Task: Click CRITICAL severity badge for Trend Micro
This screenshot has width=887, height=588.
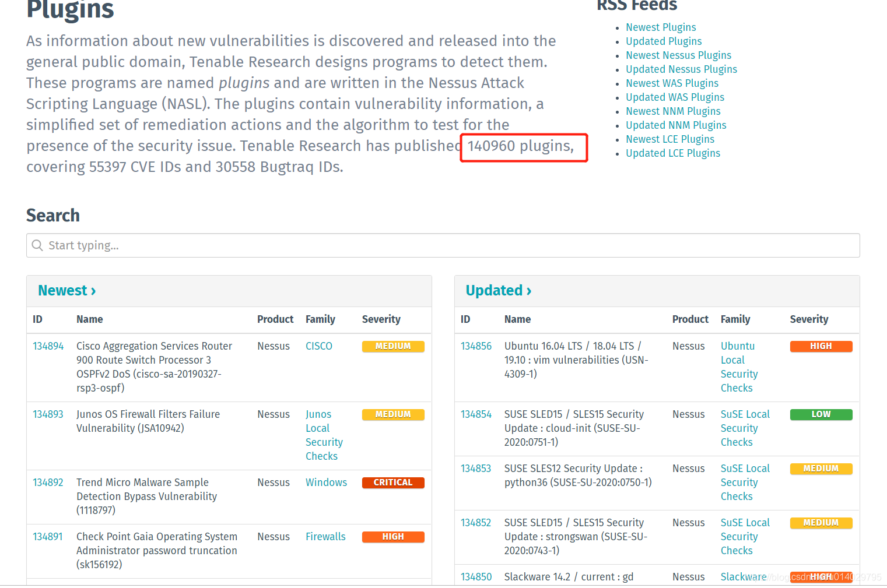Action: click(x=393, y=483)
